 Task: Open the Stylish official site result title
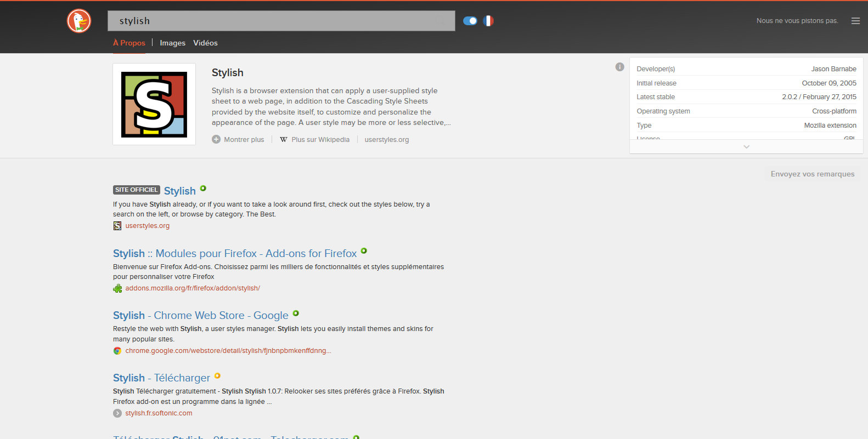click(x=180, y=191)
